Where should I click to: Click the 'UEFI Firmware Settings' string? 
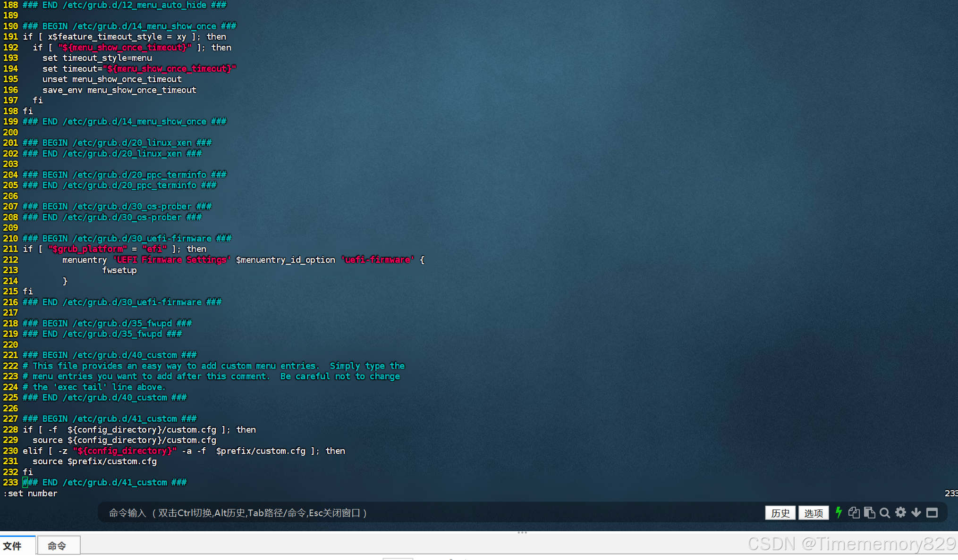(x=171, y=260)
